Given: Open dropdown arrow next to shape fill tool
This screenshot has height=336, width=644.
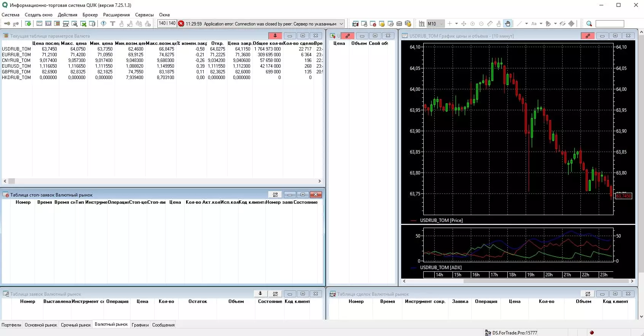Looking at the screenshot, I should coord(555,24).
